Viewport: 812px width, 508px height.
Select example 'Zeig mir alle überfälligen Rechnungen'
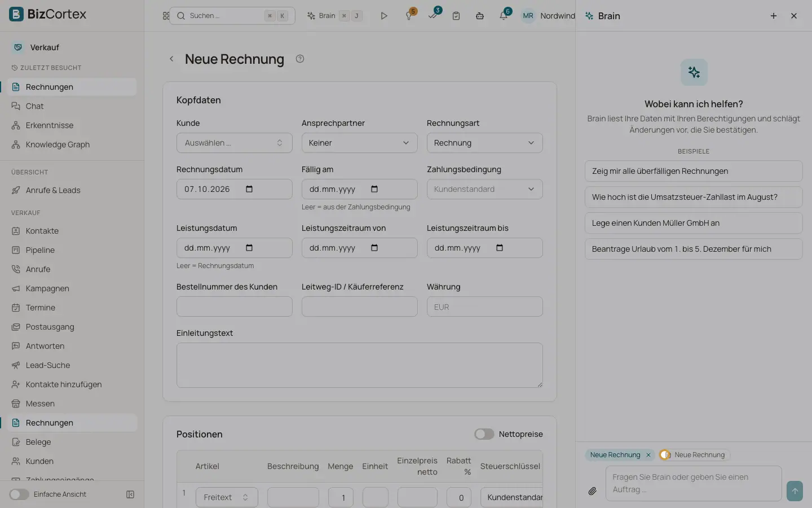694,171
